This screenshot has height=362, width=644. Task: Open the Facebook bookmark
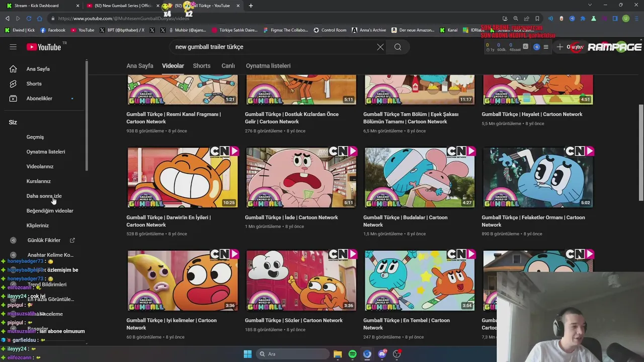tap(53, 30)
